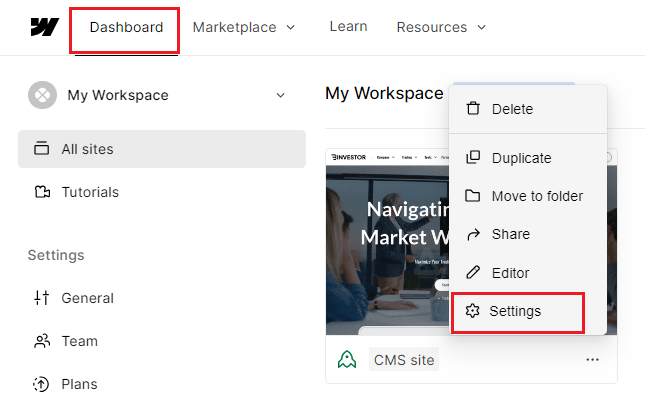The image size is (645, 394).
Task: Choose Move to folder option
Action: [x=528, y=196]
